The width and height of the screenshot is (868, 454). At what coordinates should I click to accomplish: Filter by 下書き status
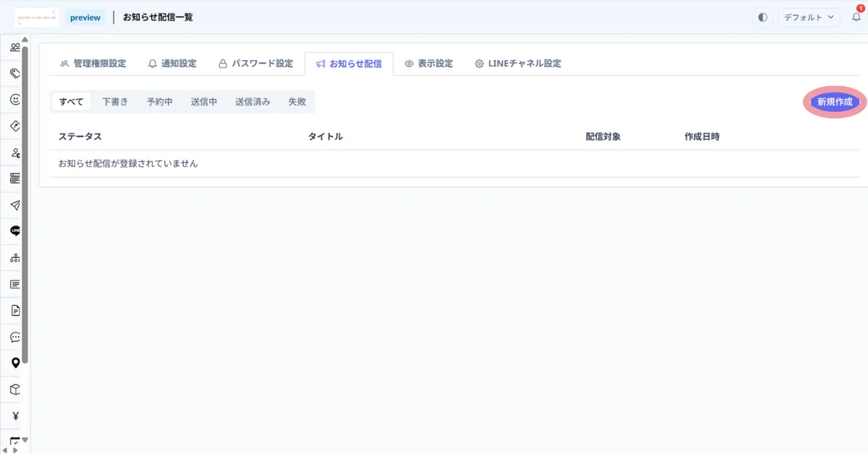pos(115,102)
